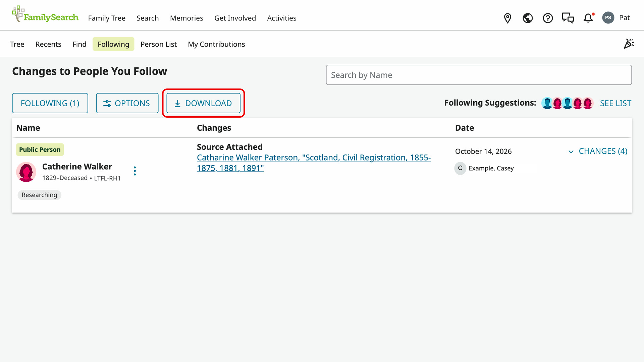Click the October 14, 2026 date
Image resolution: width=644 pixels, height=362 pixels.
pos(483,152)
